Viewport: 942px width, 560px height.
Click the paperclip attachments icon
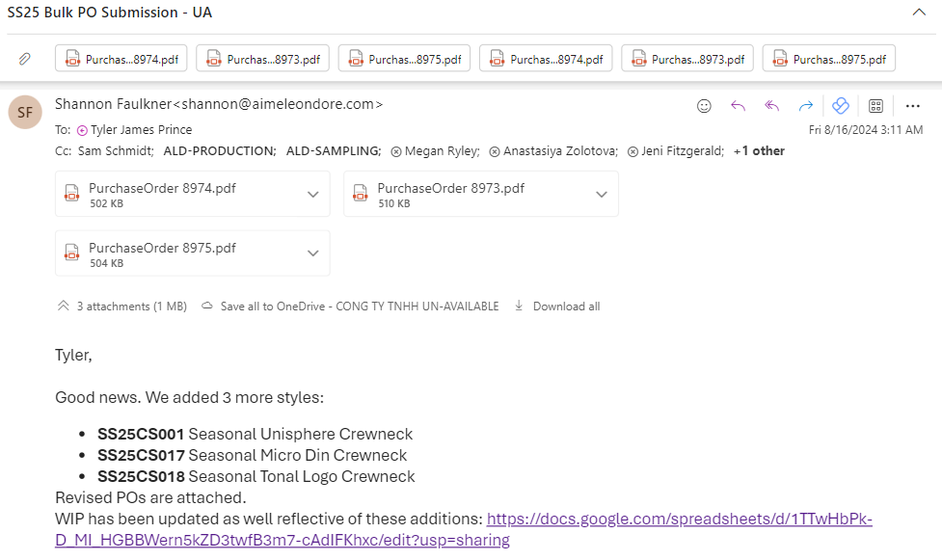click(x=25, y=59)
